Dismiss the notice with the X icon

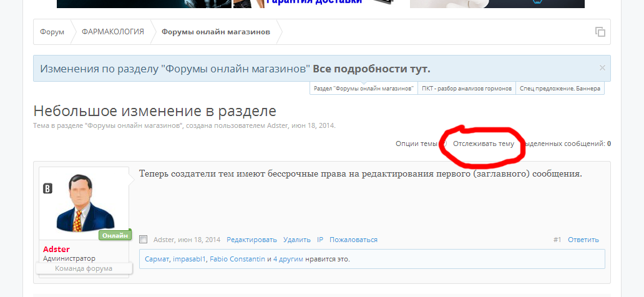[602, 68]
